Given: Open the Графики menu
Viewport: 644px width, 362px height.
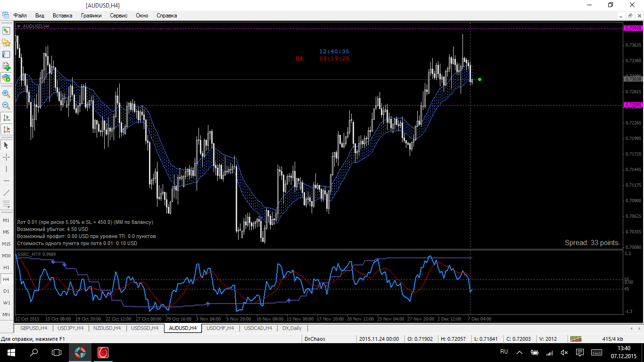Looking at the screenshot, I should [91, 16].
